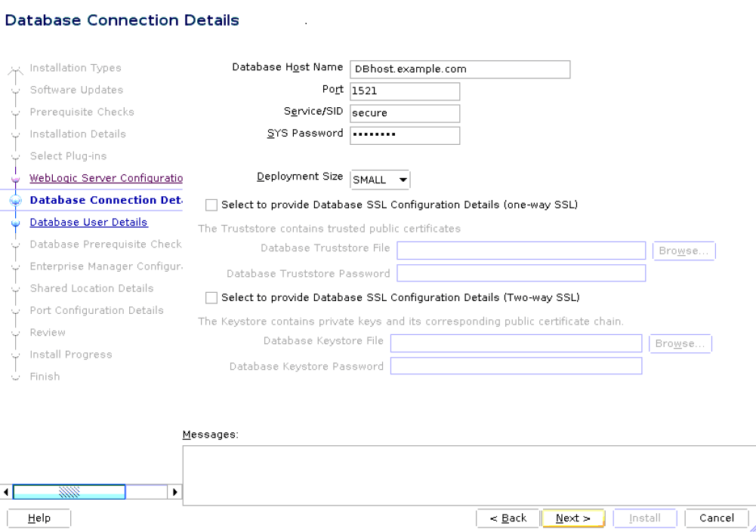
Task: Browse for the Database Truststore File
Action: [x=683, y=250]
